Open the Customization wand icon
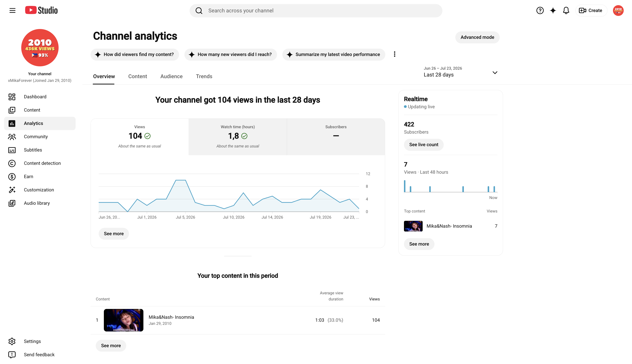This screenshot has width=632, height=364. (12, 190)
